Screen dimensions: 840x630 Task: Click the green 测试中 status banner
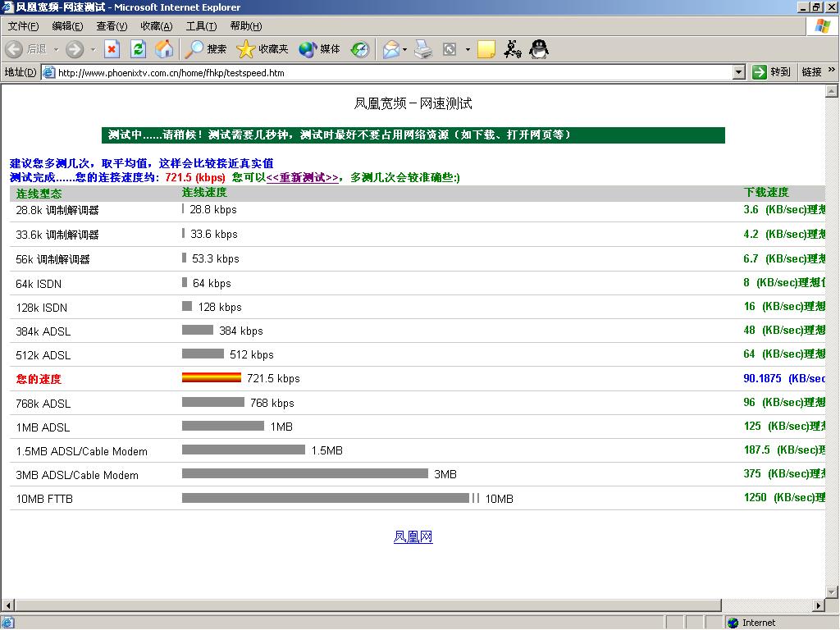413,135
